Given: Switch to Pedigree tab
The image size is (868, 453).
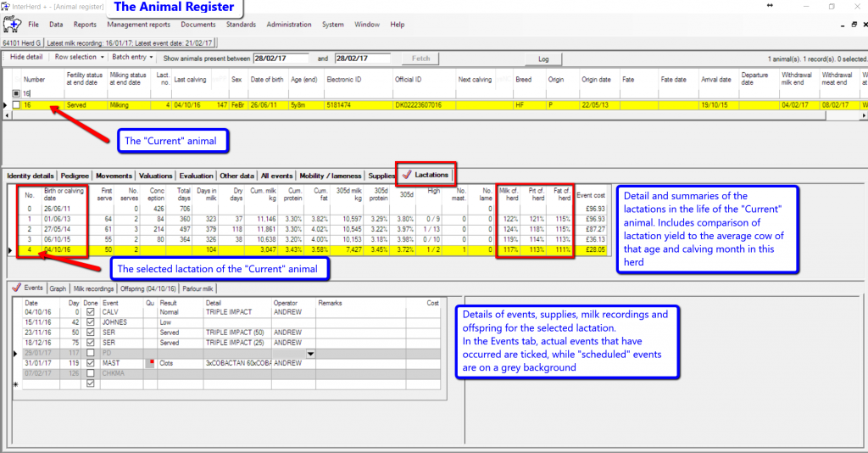Looking at the screenshot, I should (x=75, y=176).
